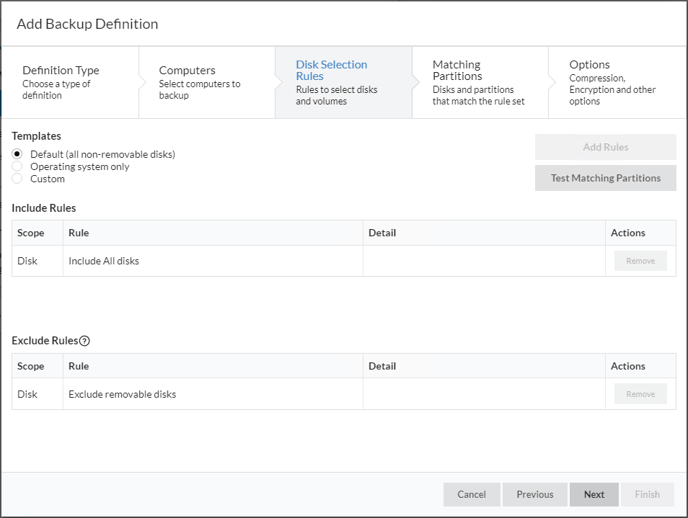Screen dimensions: 688x518
Task: Cancel the backup definition wizard
Action: pyautogui.click(x=471, y=494)
